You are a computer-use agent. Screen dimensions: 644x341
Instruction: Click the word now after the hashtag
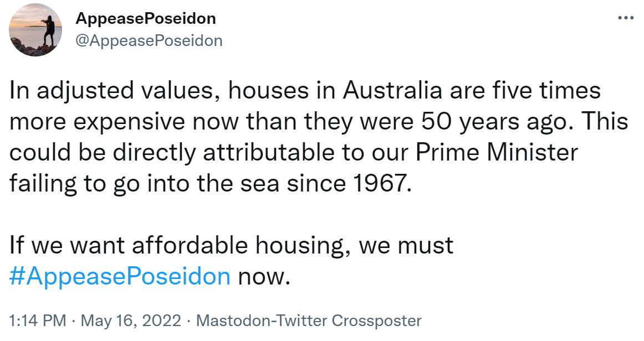[x=264, y=277]
